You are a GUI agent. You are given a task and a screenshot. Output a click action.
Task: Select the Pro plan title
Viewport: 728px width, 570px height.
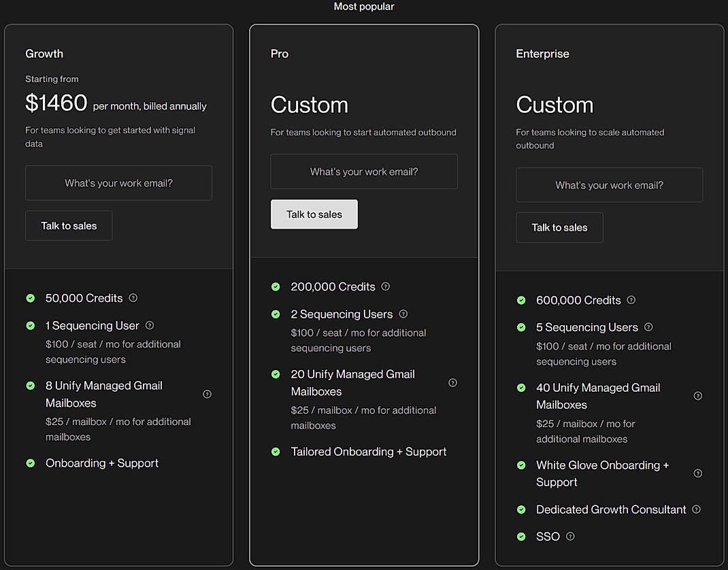click(x=280, y=54)
